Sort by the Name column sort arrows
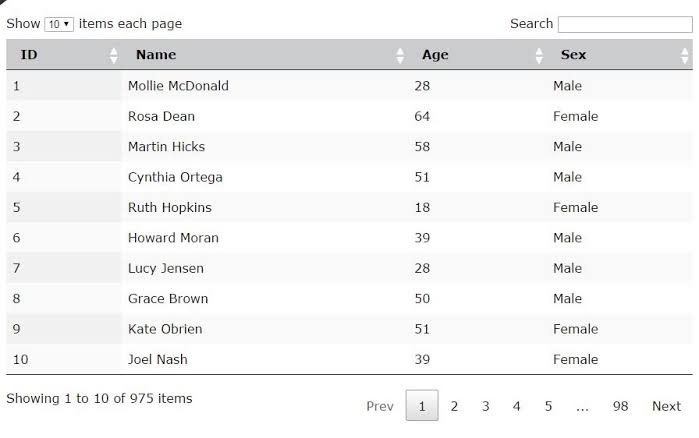 (x=400, y=56)
